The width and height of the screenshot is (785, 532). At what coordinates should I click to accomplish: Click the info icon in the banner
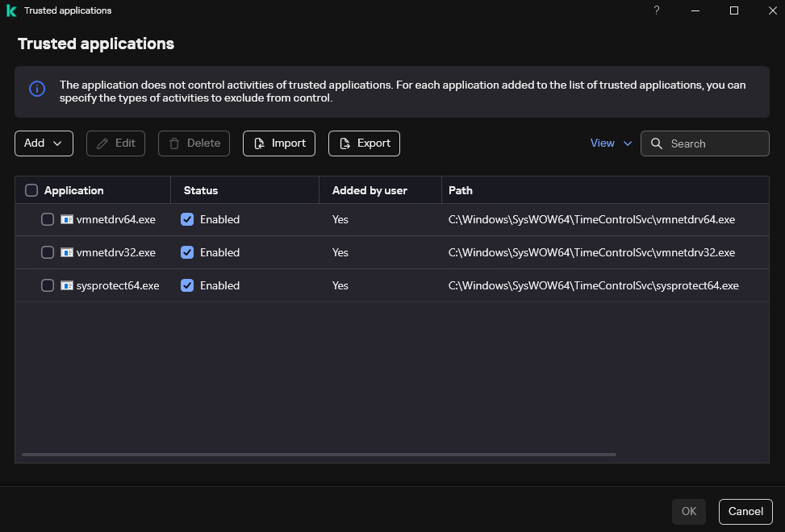pyautogui.click(x=37, y=89)
